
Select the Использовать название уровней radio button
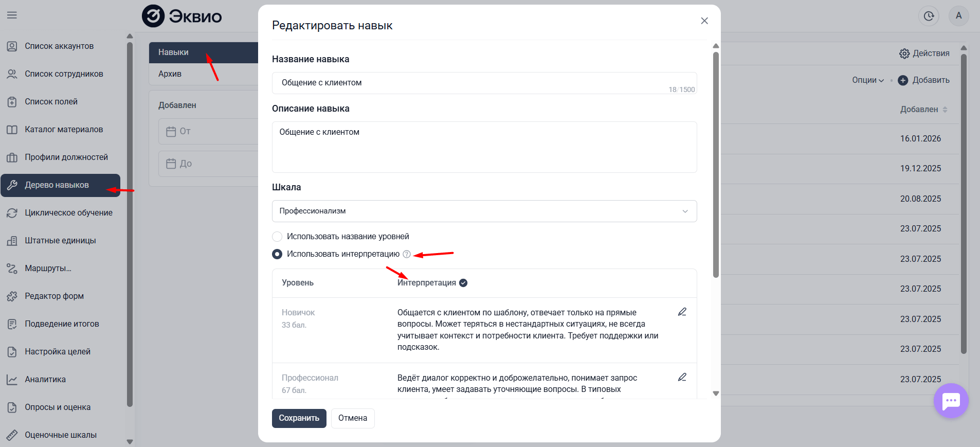pyautogui.click(x=277, y=236)
